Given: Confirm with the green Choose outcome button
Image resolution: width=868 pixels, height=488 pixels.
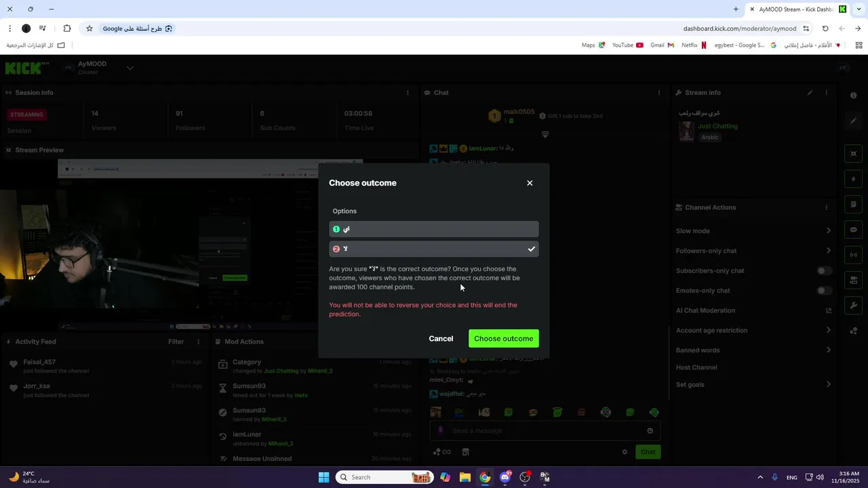Looking at the screenshot, I should pyautogui.click(x=504, y=338).
